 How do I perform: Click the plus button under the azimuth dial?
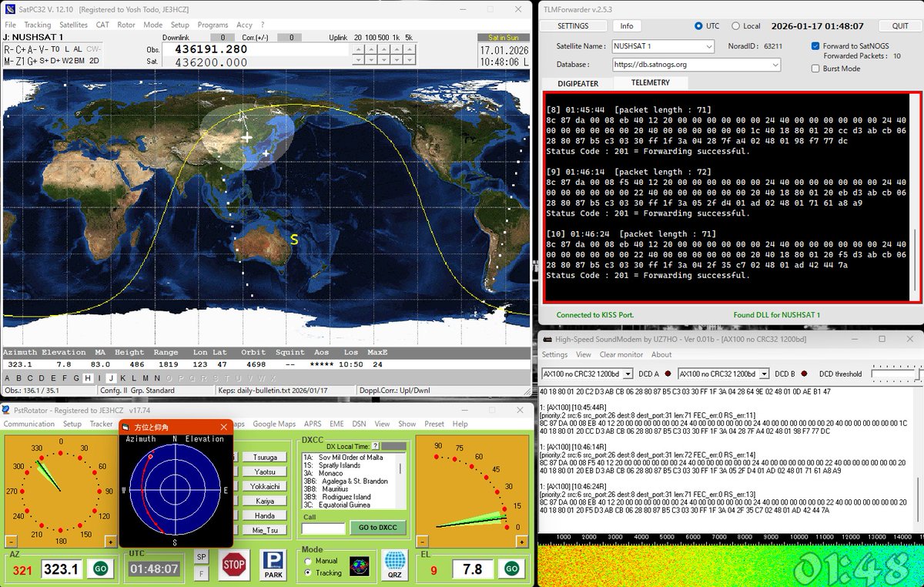point(111,542)
